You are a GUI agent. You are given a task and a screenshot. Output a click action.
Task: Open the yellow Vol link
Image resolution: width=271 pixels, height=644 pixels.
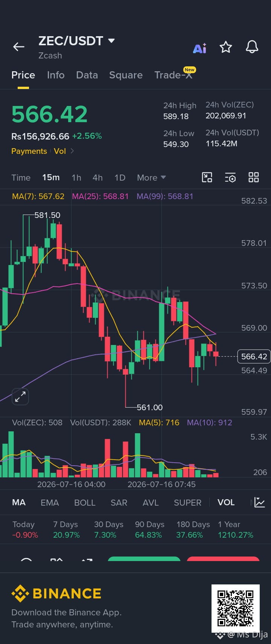click(60, 151)
